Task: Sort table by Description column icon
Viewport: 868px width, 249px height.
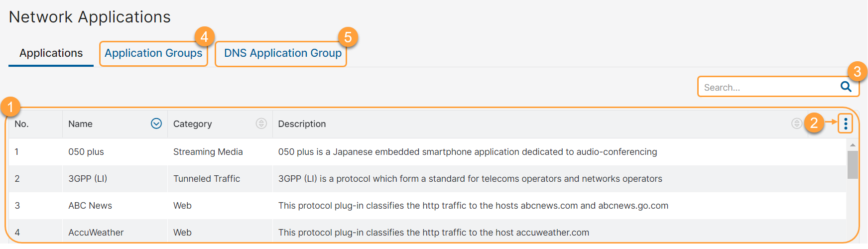Action: [x=796, y=124]
